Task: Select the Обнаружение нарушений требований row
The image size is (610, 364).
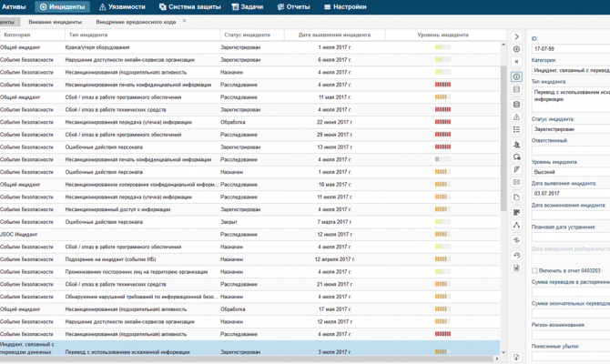Action: click(250, 297)
